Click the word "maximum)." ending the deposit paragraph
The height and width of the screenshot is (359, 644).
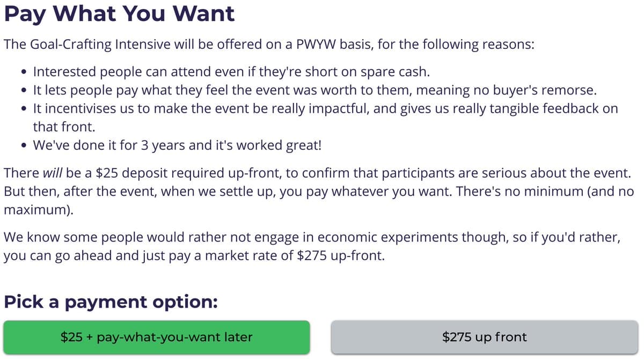[x=39, y=210]
